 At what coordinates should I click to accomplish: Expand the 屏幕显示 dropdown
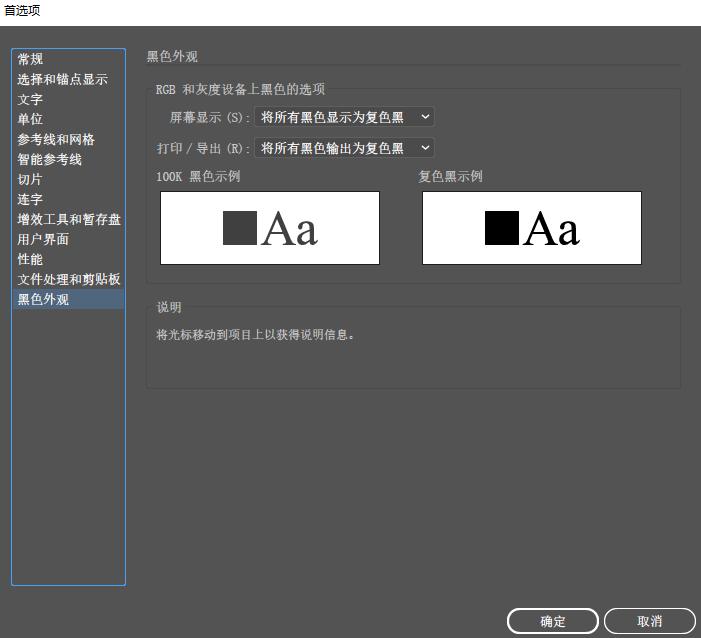344,117
